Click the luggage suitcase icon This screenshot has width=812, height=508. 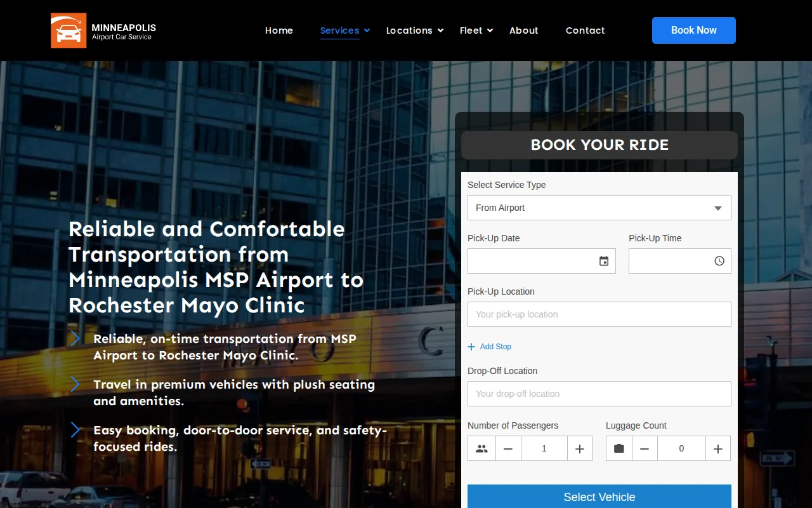point(619,448)
